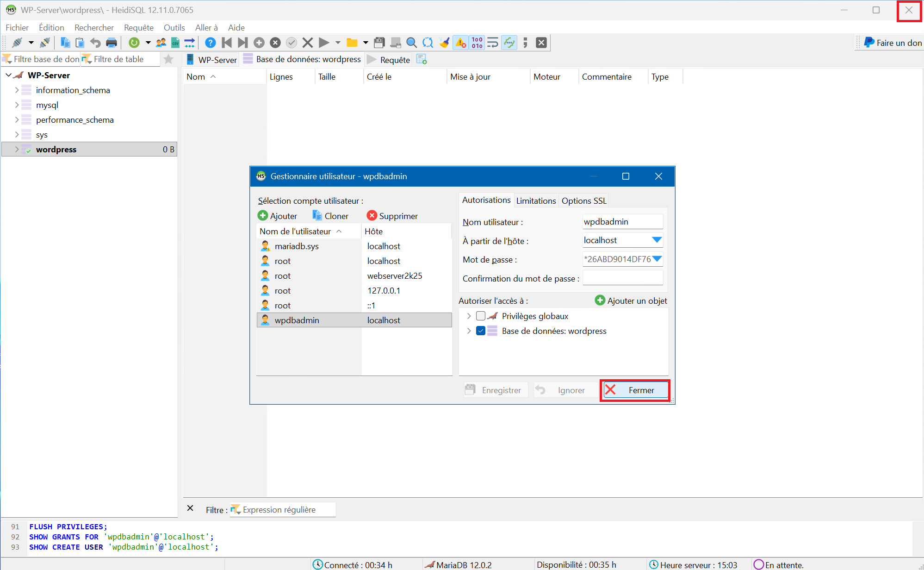This screenshot has height=570, width=924.
Task: Open the À partir de l'hôte dropdown
Action: click(657, 240)
